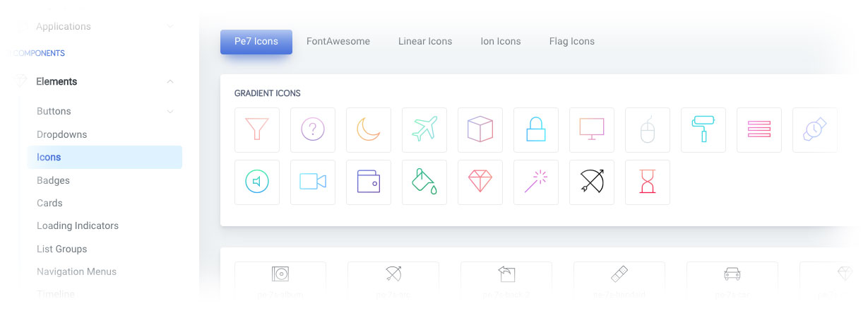Click the funnel filter gradient icon
The height and width of the screenshot is (311, 868).
coord(257,130)
